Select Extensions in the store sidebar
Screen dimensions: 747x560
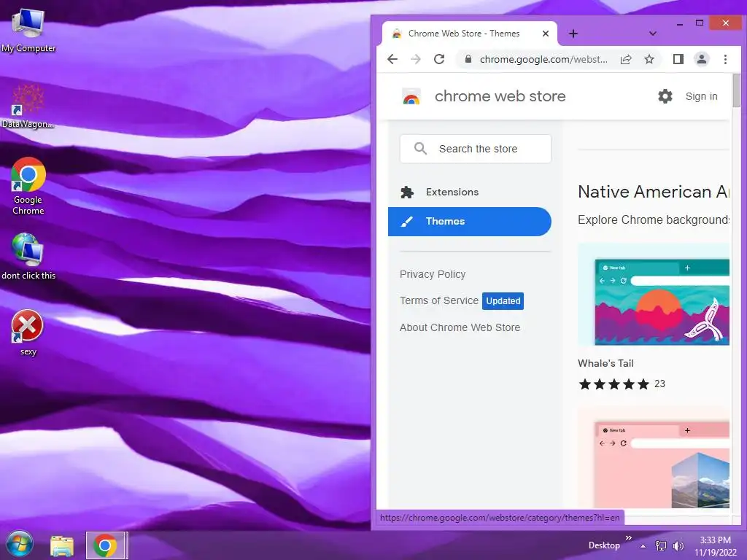click(x=469, y=192)
